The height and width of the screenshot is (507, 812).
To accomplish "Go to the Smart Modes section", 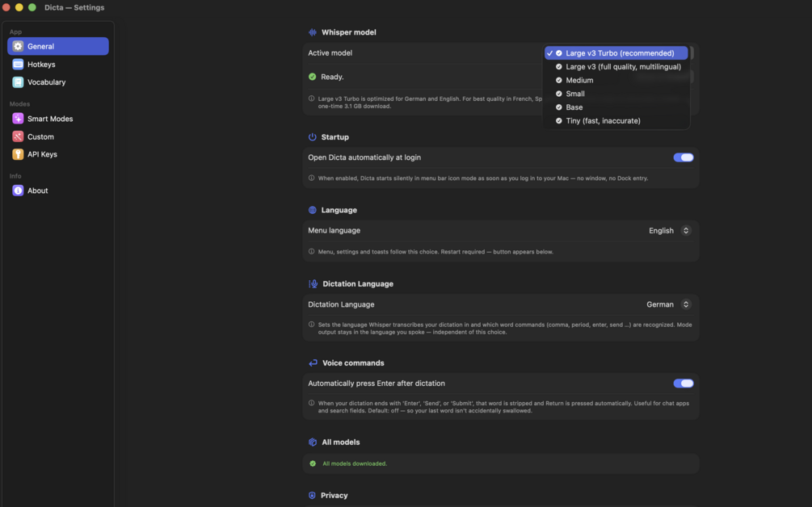I will [x=58, y=119].
